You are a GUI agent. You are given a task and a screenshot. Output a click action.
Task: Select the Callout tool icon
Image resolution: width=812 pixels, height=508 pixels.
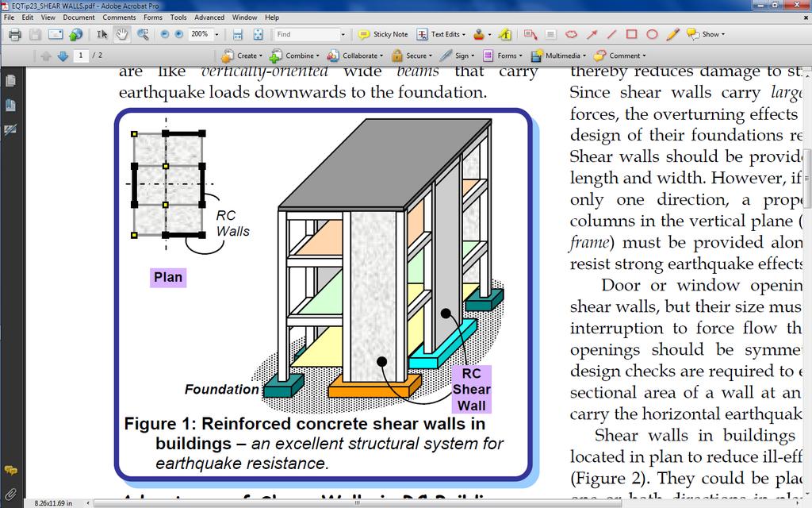click(x=530, y=35)
